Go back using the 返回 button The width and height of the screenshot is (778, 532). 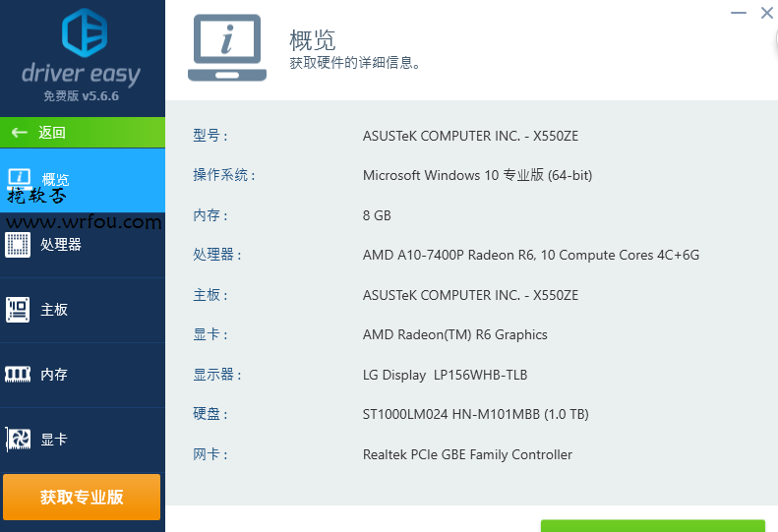click(x=83, y=133)
